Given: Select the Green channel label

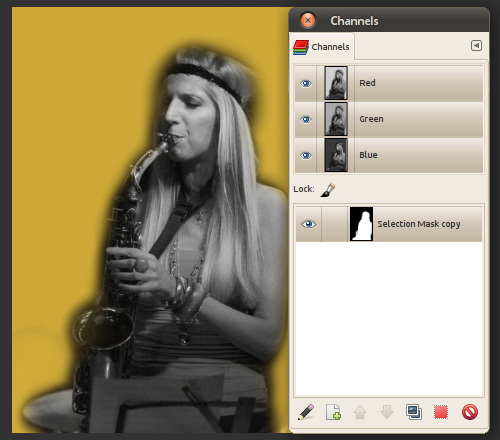Looking at the screenshot, I should [371, 119].
